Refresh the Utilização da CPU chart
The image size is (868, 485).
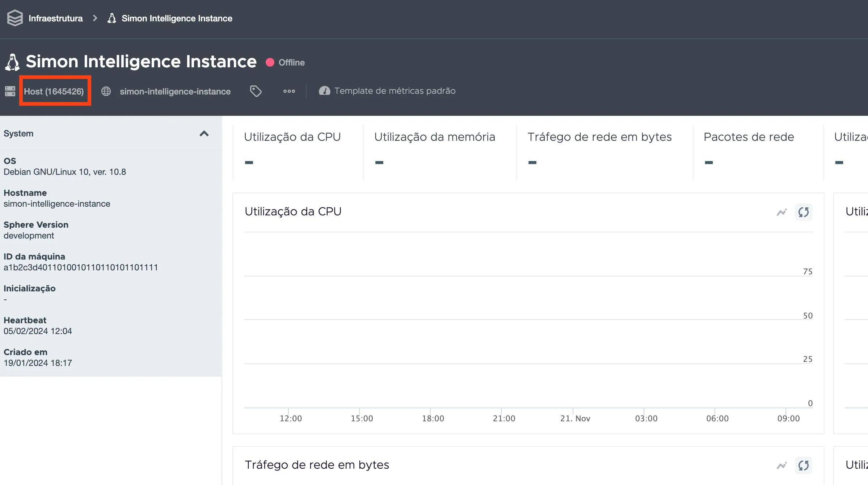(804, 212)
